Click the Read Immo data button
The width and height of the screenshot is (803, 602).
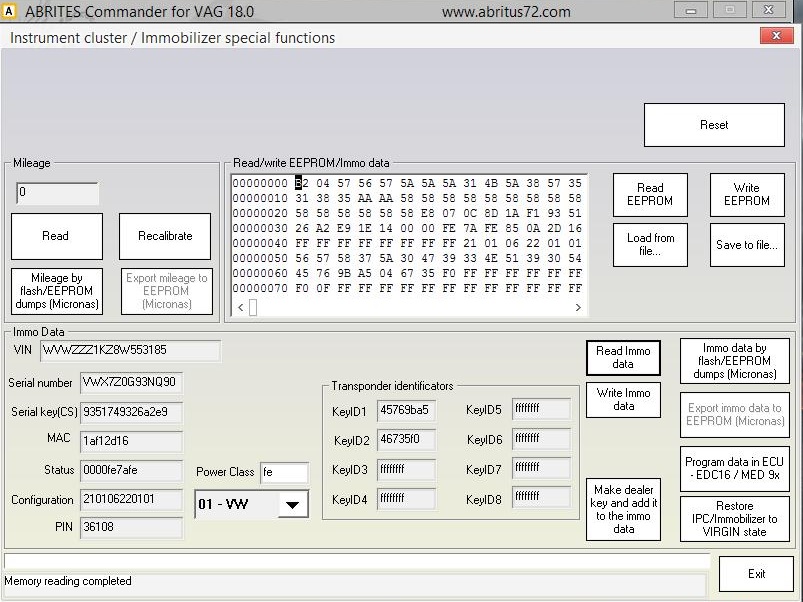click(x=623, y=358)
